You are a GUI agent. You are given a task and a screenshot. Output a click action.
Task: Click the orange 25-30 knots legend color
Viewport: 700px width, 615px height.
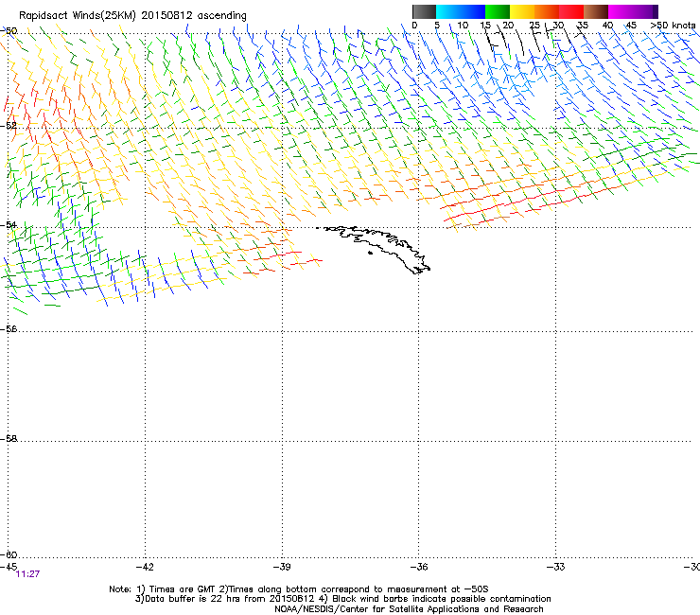pyautogui.click(x=547, y=11)
